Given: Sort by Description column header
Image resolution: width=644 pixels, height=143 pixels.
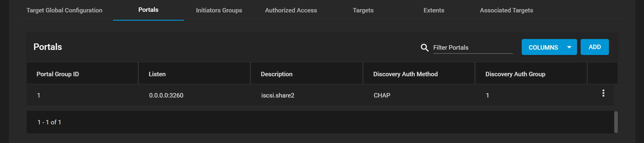Looking at the screenshot, I should pos(277,74).
